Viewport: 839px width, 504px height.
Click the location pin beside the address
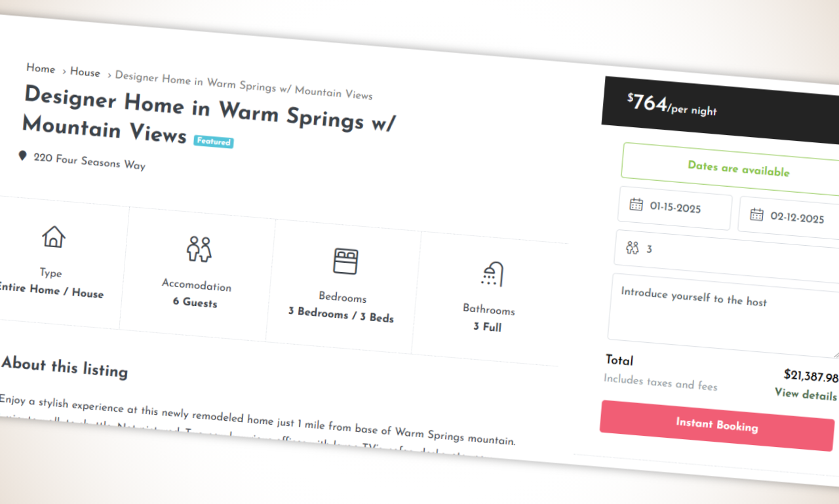(x=22, y=156)
